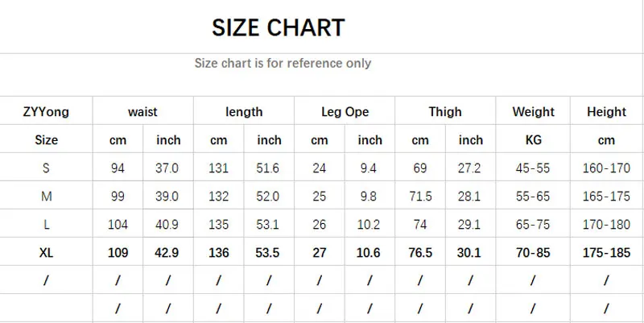The width and height of the screenshot is (644, 323).
Task: Click the S size row label
Action: (46, 168)
